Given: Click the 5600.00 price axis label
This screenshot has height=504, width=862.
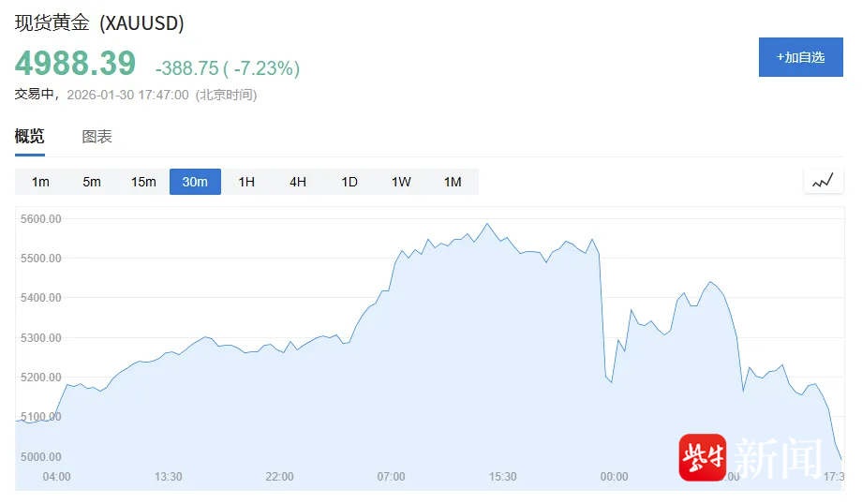Looking at the screenshot, I should [41, 219].
